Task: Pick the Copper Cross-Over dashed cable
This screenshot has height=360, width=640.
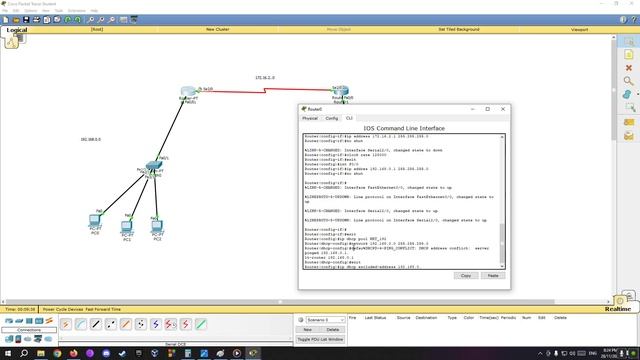Action: click(111, 324)
